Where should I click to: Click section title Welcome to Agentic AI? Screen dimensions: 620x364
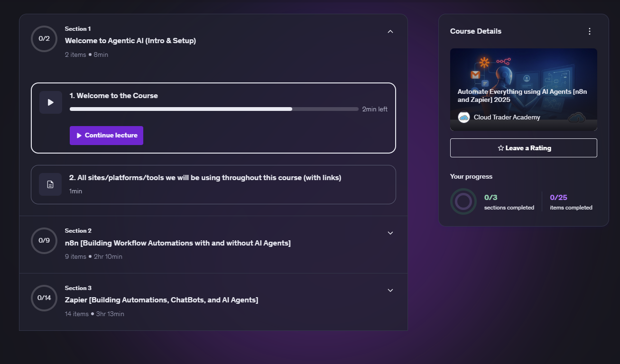130,41
